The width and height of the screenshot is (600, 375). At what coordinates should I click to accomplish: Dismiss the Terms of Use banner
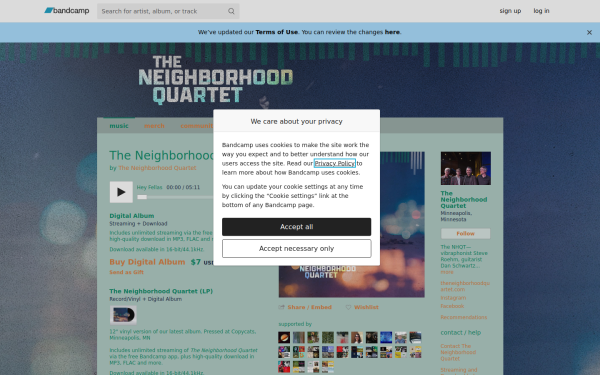click(589, 33)
